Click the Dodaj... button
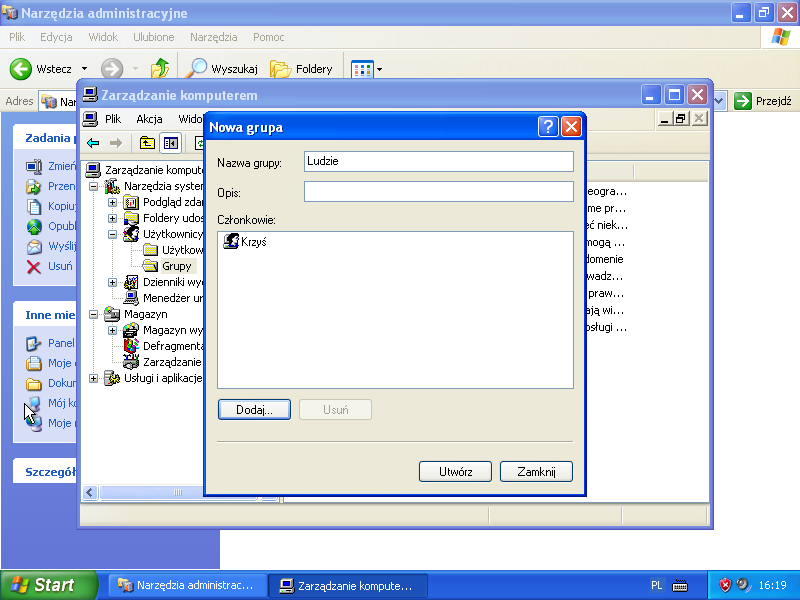Screen dimensions: 800x600 [254, 410]
